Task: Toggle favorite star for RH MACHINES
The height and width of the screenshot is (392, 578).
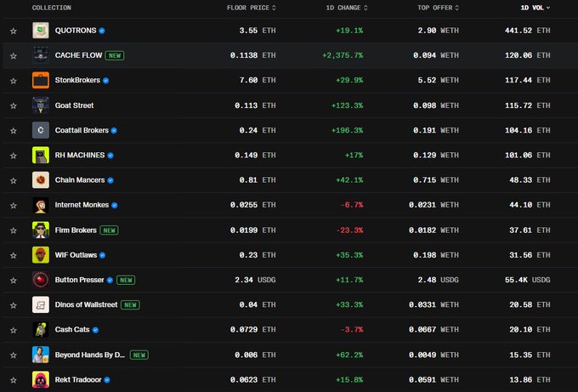Action: pyautogui.click(x=14, y=156)
